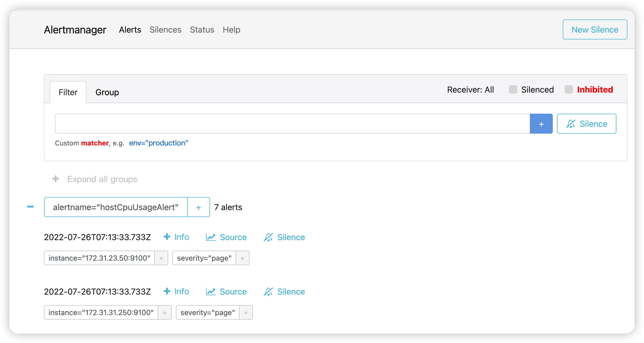This screenshot has width=644, height=343.
Task: Click the custom matcher filter input
Action: [x=292, y=124]
